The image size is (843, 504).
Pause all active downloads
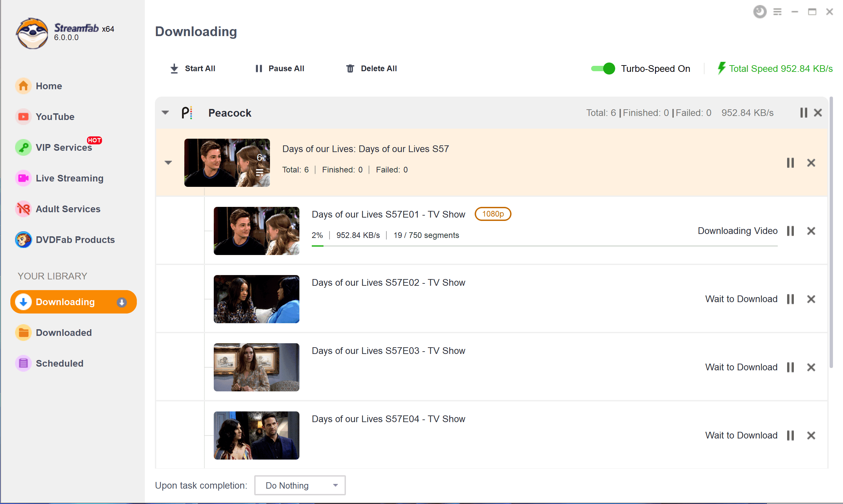tap(280, 68)
